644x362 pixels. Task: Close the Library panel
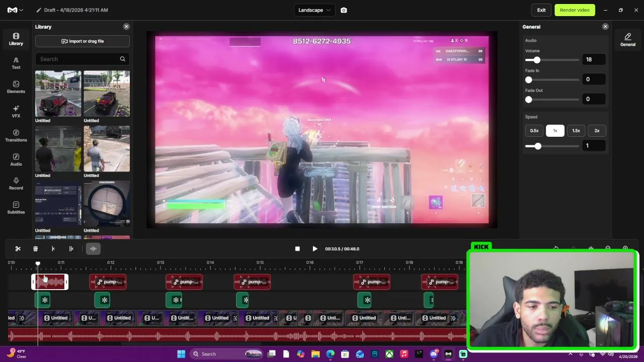[126, 27]
